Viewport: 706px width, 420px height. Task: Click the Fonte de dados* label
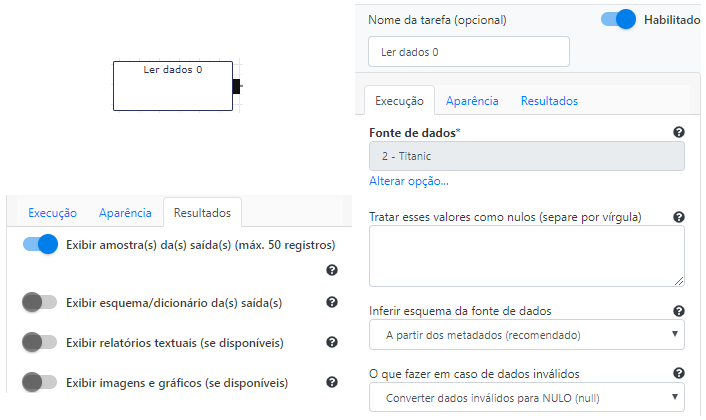415,133
